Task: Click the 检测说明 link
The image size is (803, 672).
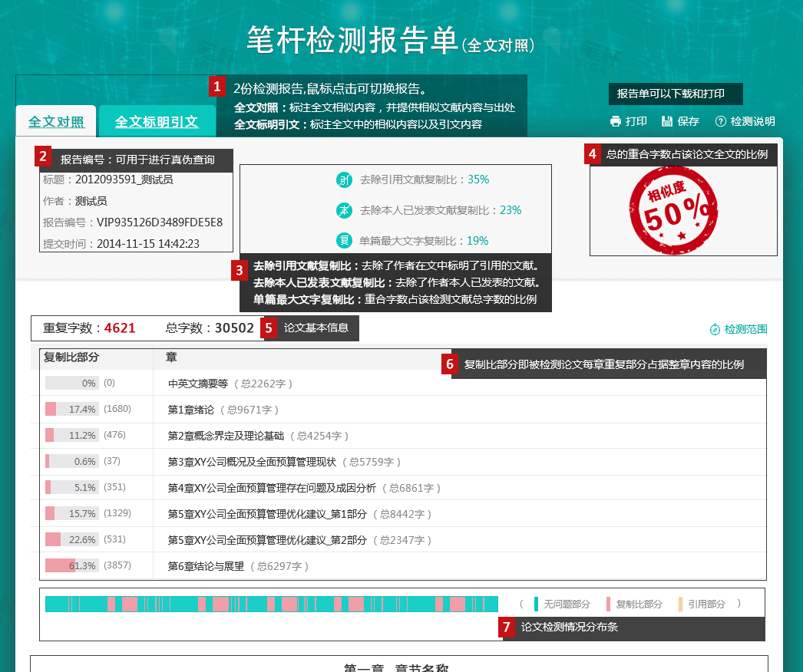Action: (752, 121)
